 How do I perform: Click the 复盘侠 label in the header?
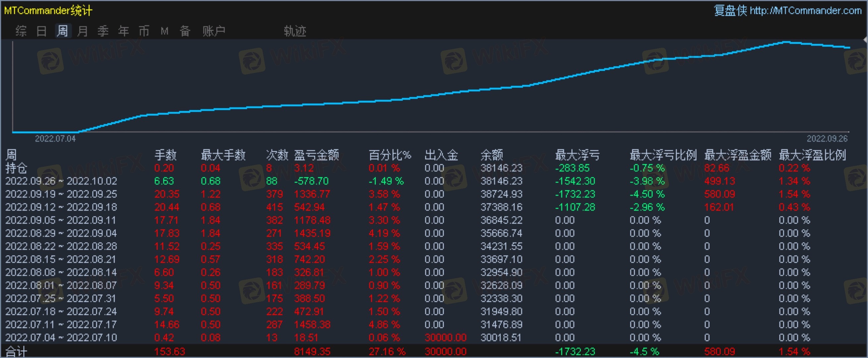coord(730,11)
